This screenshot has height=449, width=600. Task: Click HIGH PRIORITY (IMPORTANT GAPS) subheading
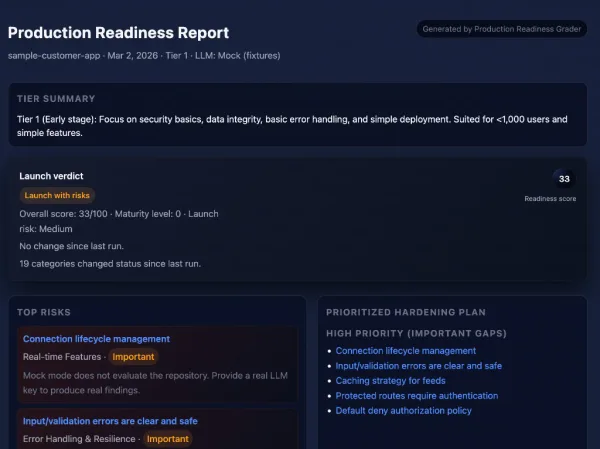point(416,333)
